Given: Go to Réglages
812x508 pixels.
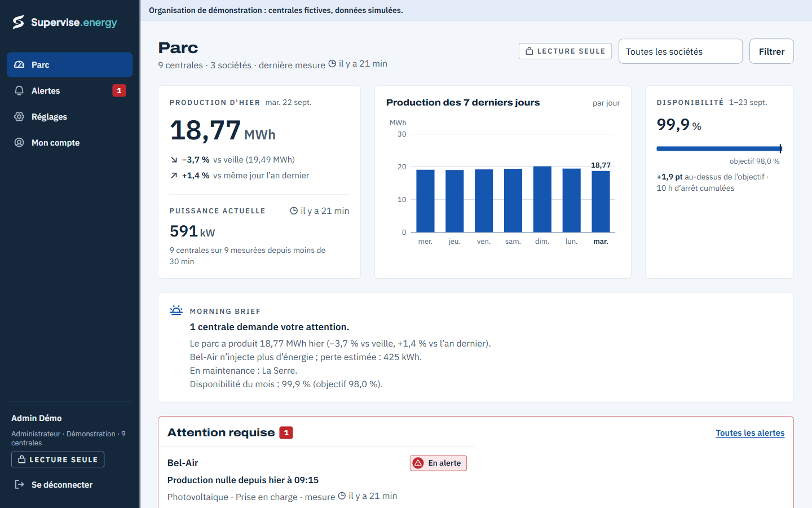Looking at the screenshot, I should coord(70,117).
